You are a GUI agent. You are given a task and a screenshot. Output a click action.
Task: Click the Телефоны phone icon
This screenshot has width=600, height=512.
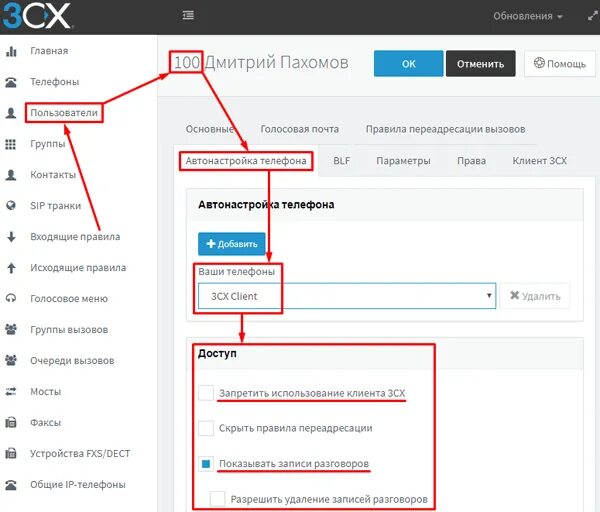(11, 82)
